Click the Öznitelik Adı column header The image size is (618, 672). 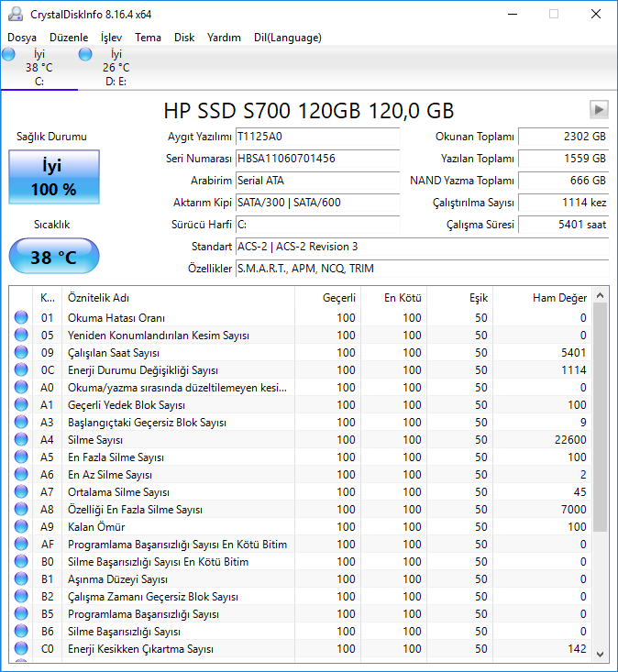[x=178, y=297]
